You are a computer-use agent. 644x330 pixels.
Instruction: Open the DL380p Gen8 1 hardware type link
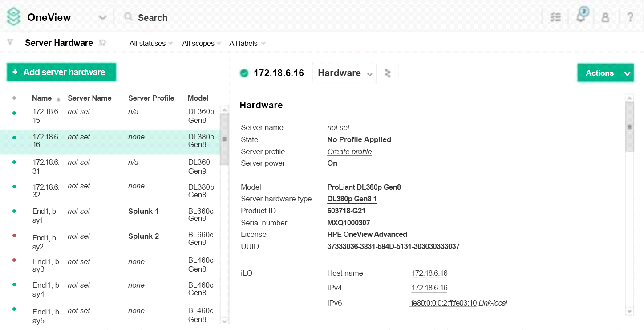pos(352,199)
